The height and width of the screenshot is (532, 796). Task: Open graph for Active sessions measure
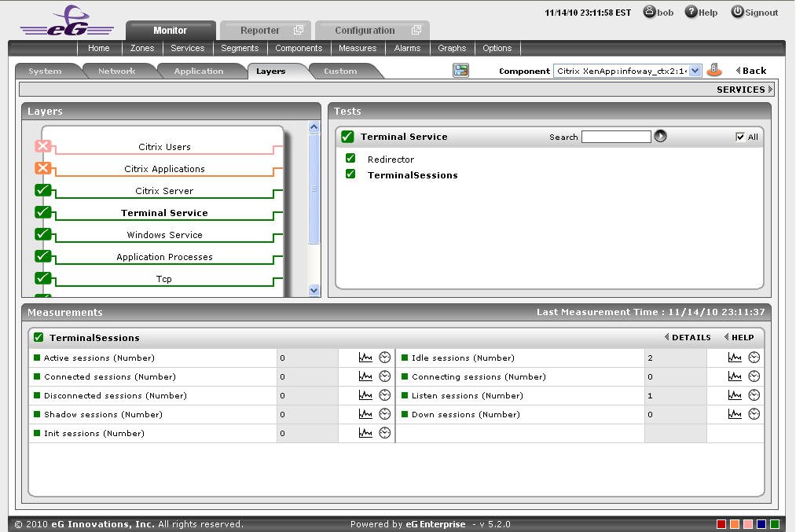(365, 358)
